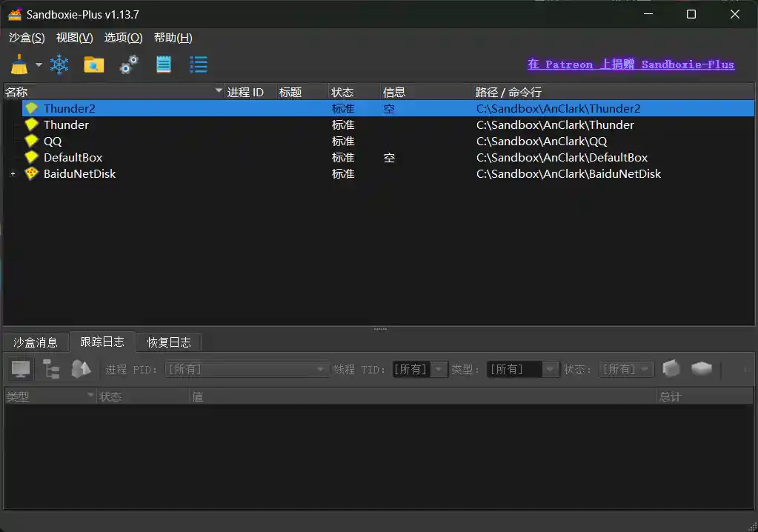Click inside the 进程 PID filter field
758x532 pixels.
pos(245,369)
